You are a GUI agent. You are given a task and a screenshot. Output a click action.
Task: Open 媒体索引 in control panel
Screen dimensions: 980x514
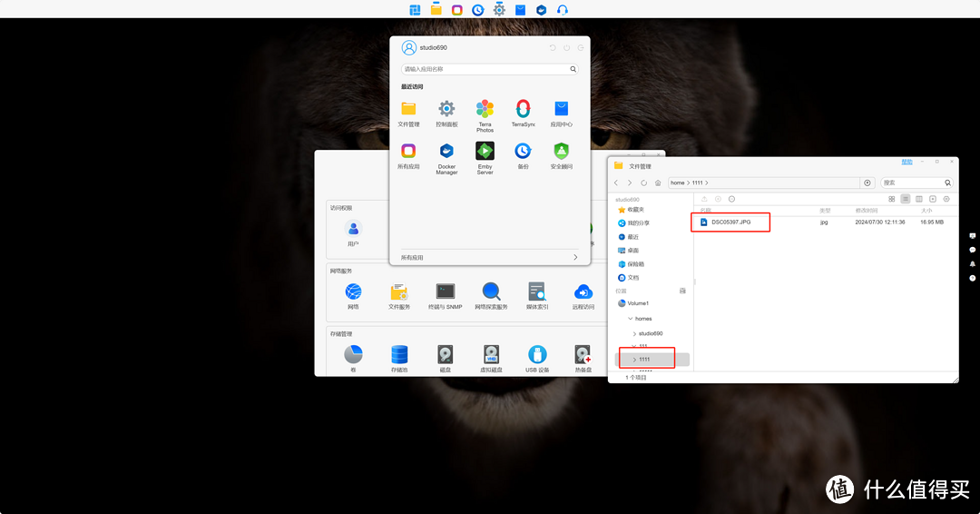(x=537, y=292)
